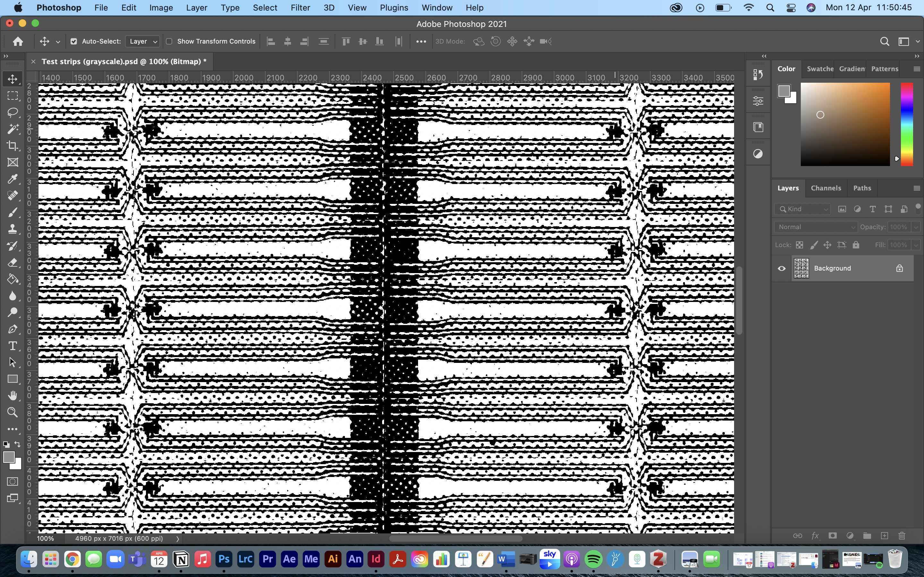Viewport: 924px width, 577px height.
Task: Select the Hand tool
Action: [13, 395]
